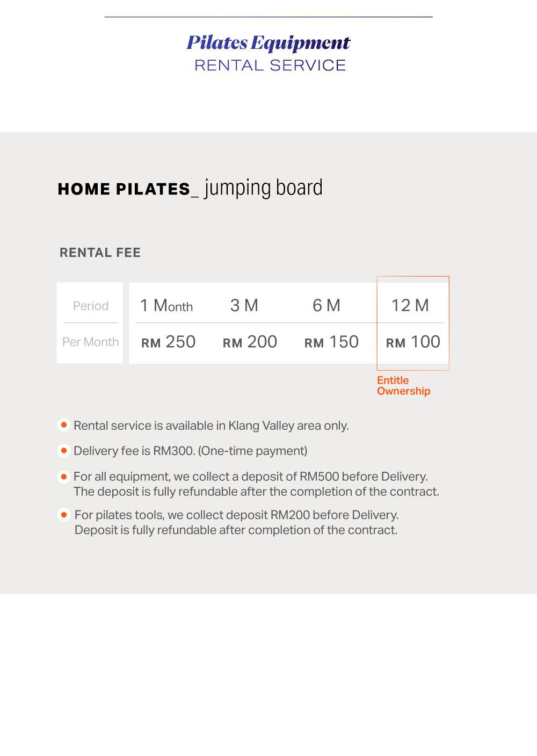Click the bullet beside pilates tools deposit note

coord(64,515)
